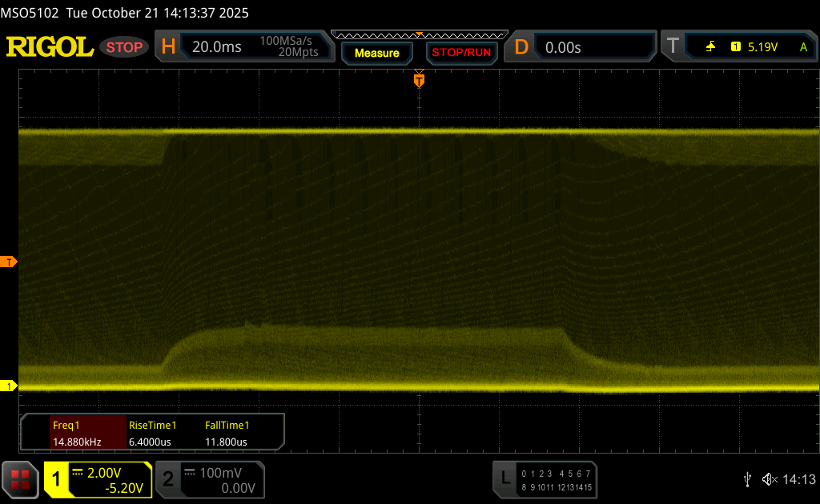Open the trigger settings showing 5.19V
Viewport: 820px width, 504px height.
pyautogui.click(x=761, y=47)
